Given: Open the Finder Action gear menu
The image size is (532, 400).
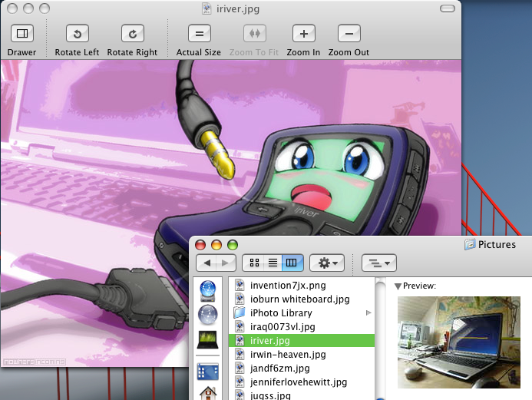Looking at the screenshot, I should click(x=327, y=263).
